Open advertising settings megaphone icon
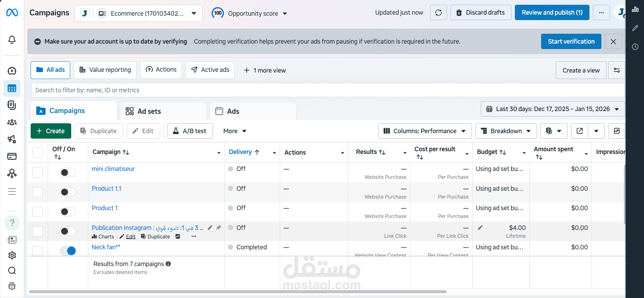The image size is (644, 298). [12, 139]
